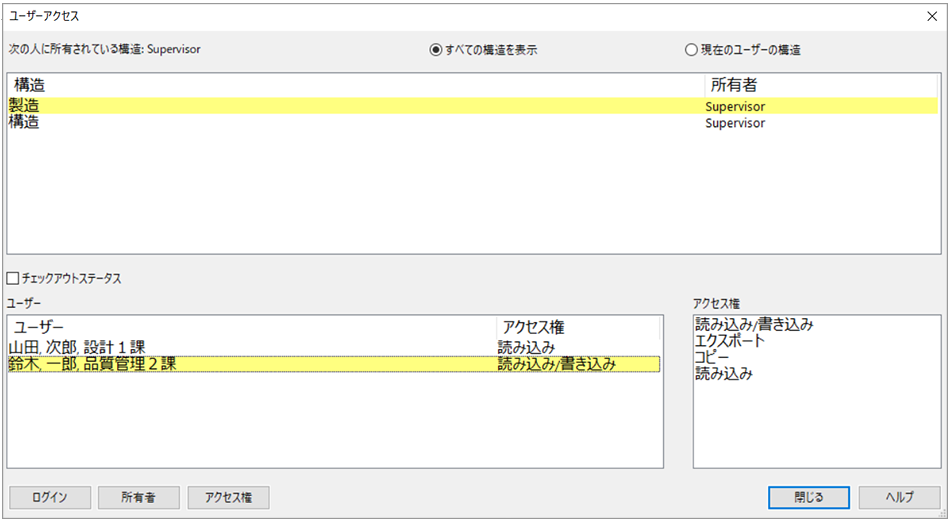
Task: Click the 所有者 column header
Action: click(822, 85)
